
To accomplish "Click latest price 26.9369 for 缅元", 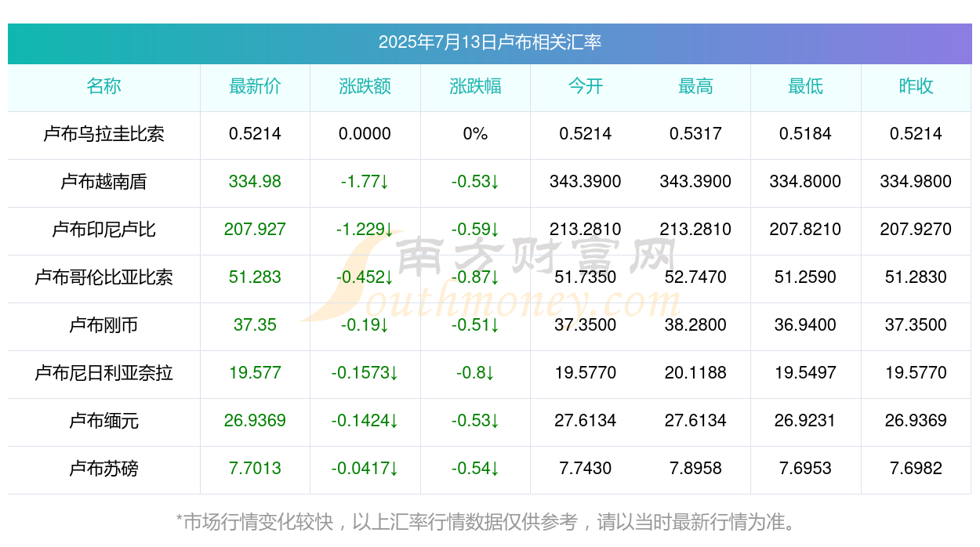I will [x=255, y=421].
